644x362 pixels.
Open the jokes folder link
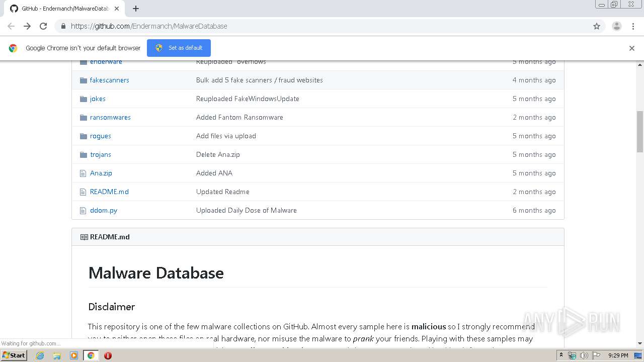click(x=98, y=99)
